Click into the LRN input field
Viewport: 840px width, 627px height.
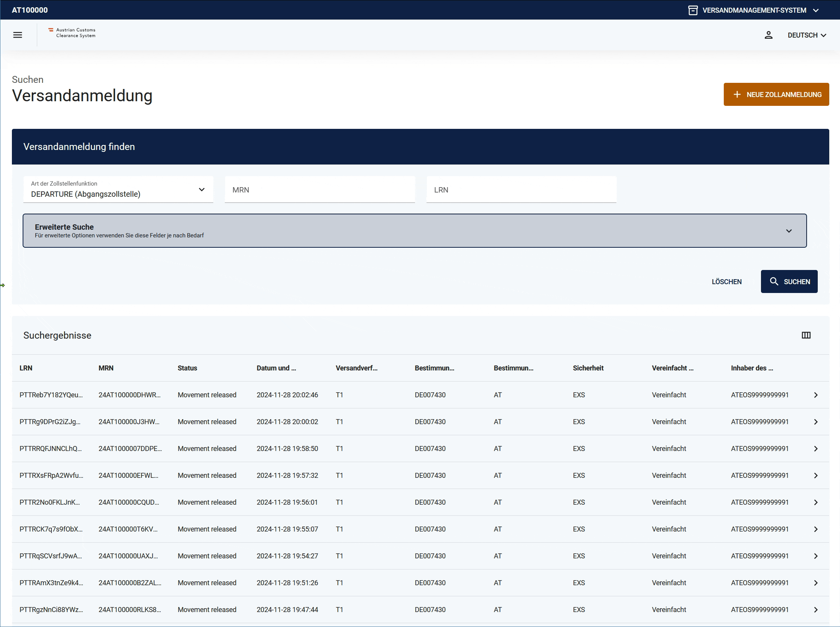(x=521, y=190)
